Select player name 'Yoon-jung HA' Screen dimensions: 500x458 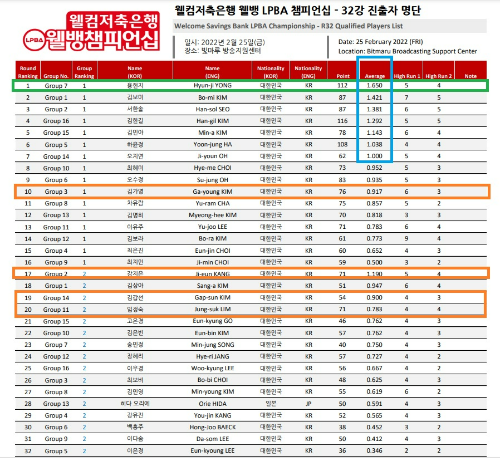(212, 144)
